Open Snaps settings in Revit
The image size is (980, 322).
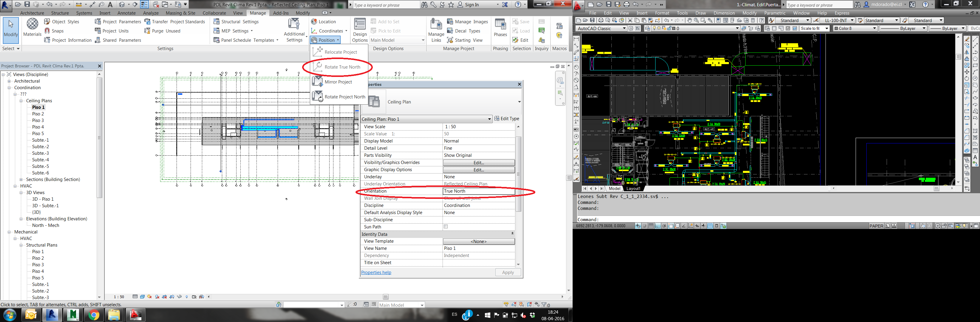[54, 31]
